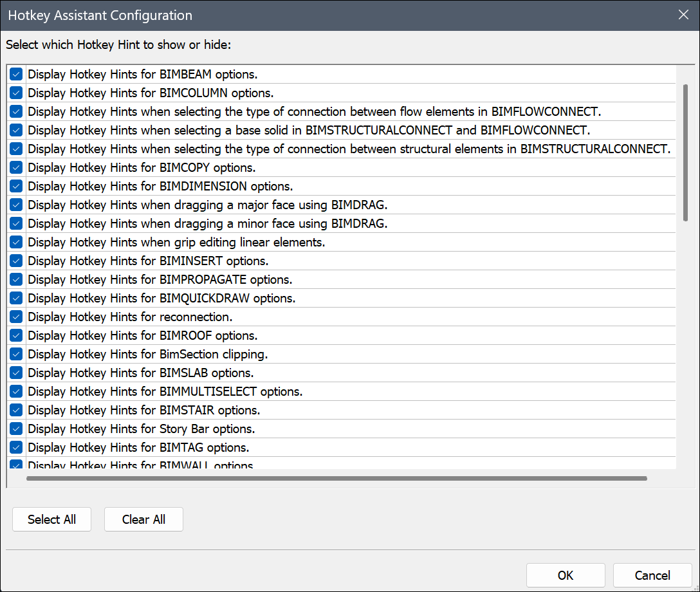
Task: Click the horizontal scrollbar below the list
Action: click(x=336, y=478)
